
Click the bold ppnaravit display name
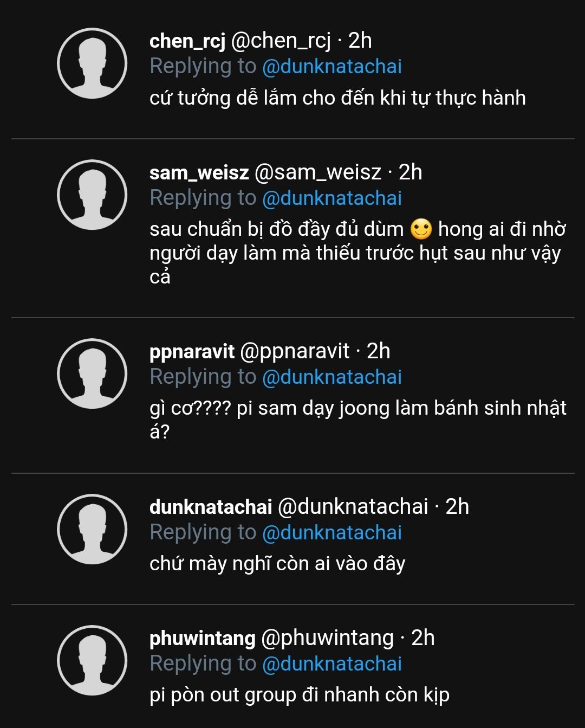point(192,351)
